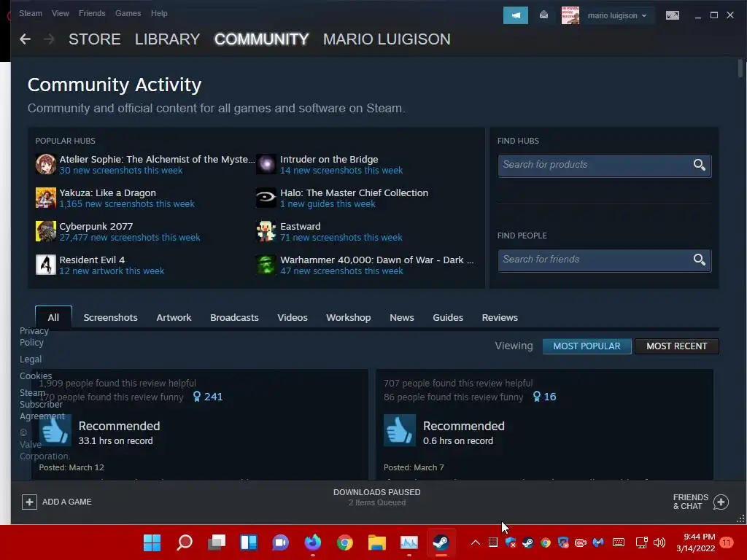Viewport: 747px width, 560px height.
Task: Click the award icon showing 241
Action: 197,397
